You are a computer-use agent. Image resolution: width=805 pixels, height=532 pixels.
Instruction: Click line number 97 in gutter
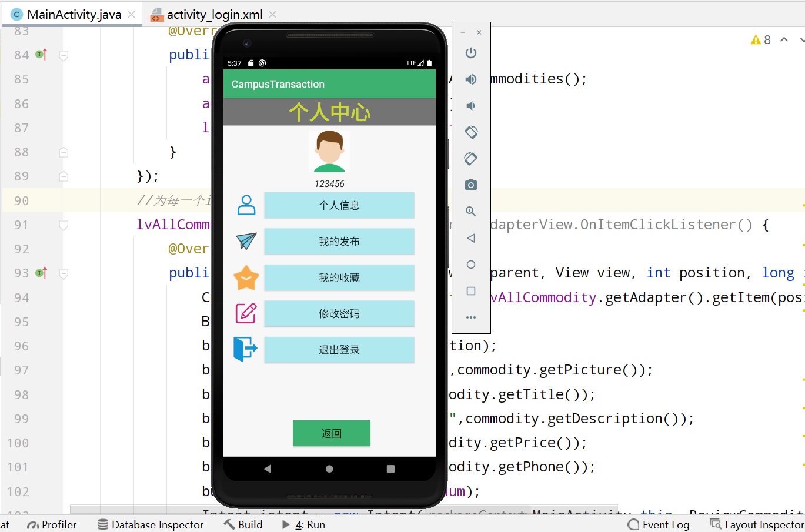(x=21, y=370)
